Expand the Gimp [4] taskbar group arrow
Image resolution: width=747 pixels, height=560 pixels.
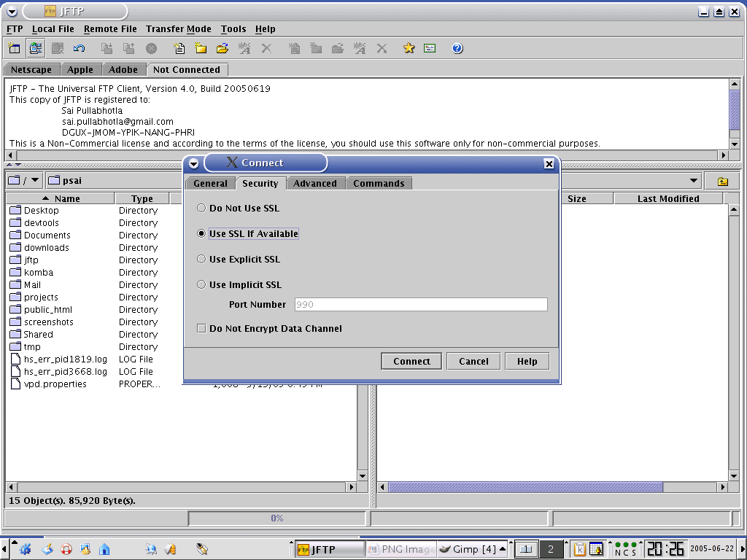click(502, 549)
